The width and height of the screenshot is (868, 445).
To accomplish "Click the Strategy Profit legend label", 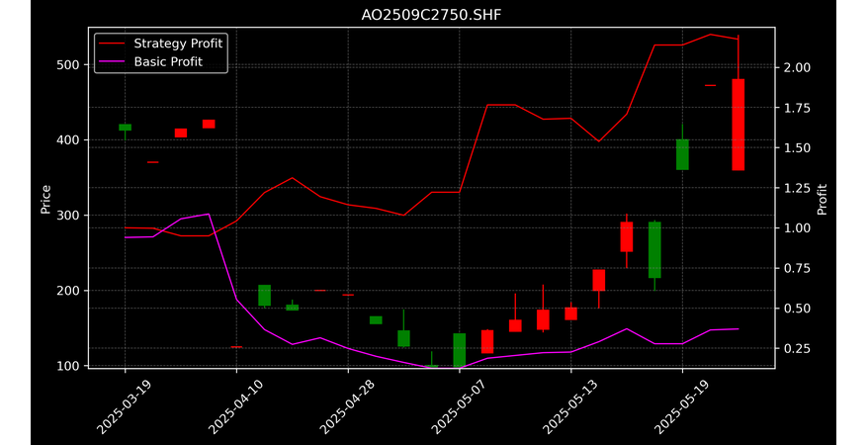I will click(178, 44).
